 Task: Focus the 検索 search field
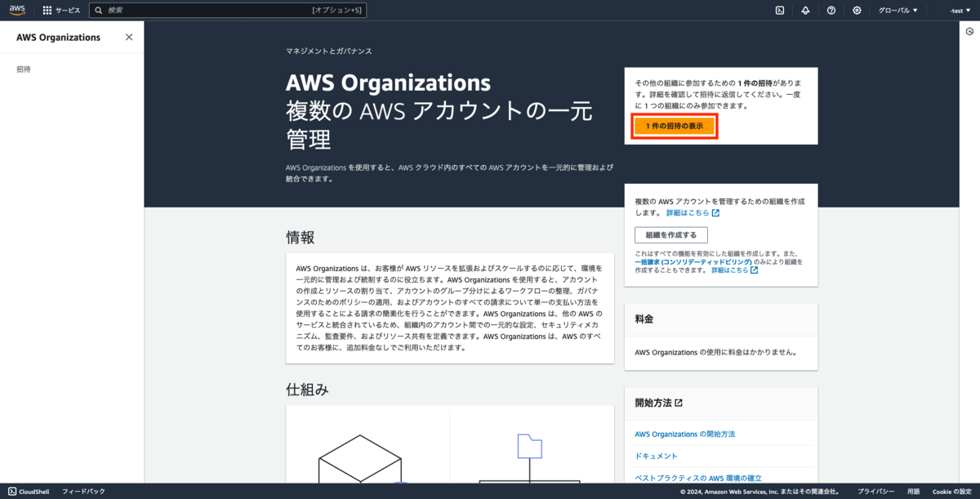227,11
